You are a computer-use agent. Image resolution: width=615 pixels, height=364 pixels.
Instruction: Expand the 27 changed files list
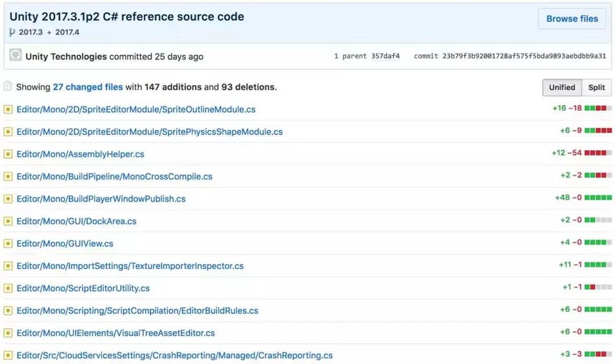[87, 87]
